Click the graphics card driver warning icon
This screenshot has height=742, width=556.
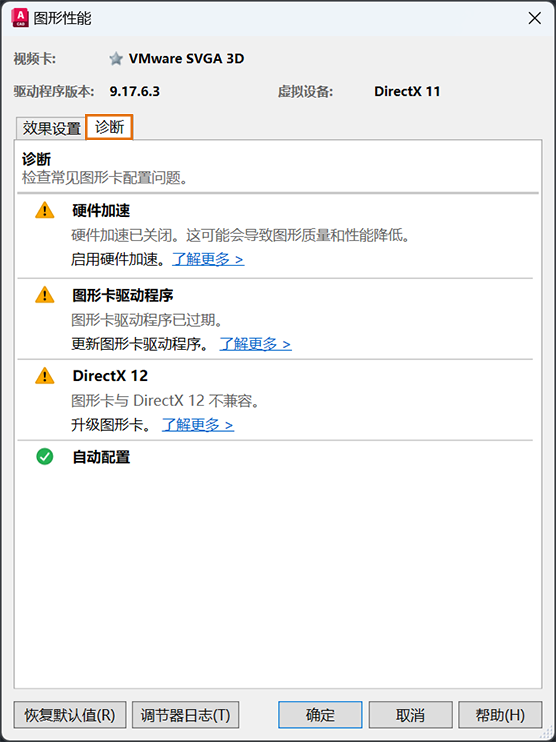45,295
